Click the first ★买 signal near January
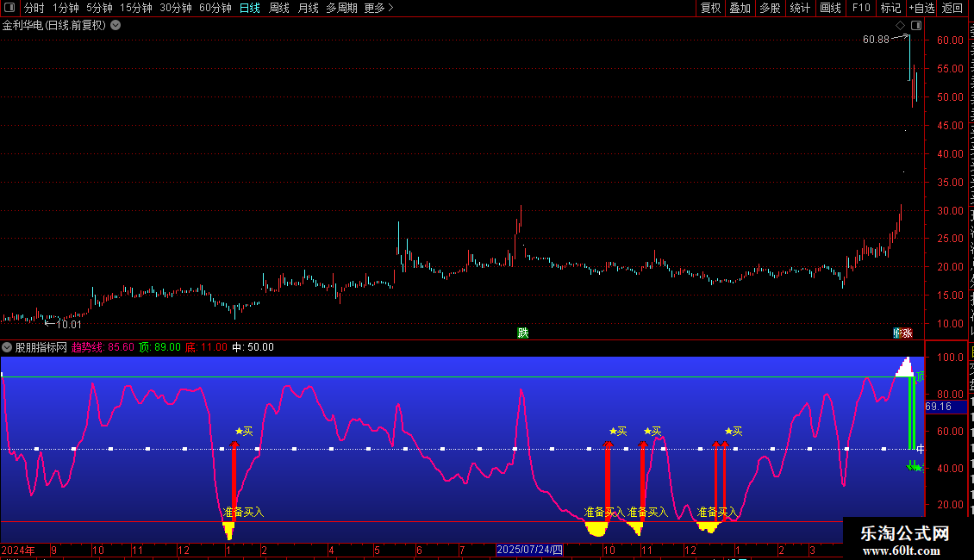 244,431
